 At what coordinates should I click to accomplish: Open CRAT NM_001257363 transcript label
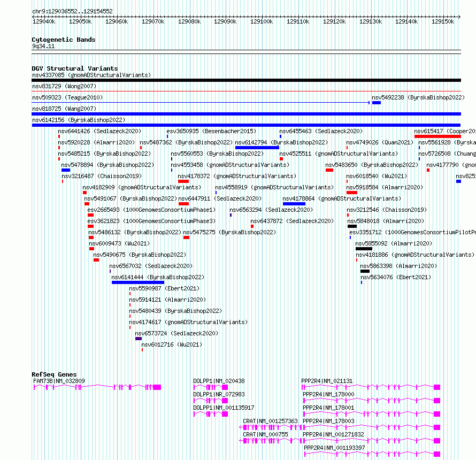[271, 421]
